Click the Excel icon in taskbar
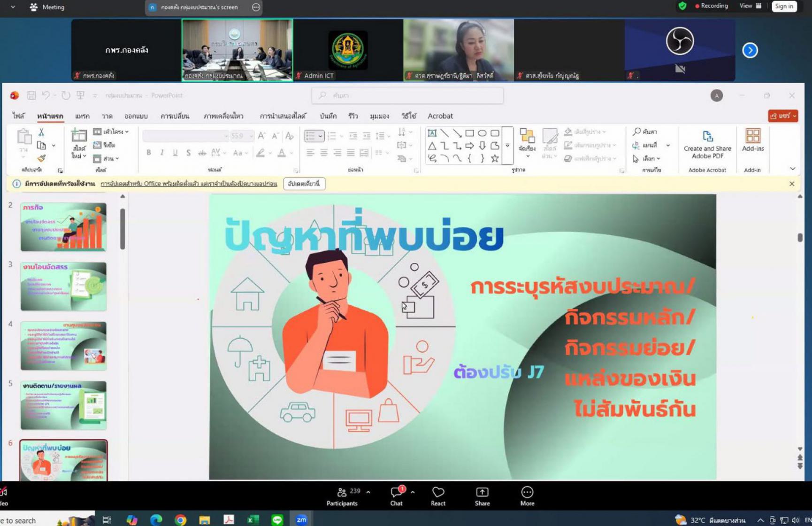Screen dimensions: 812x526 [x=253, y=519]
